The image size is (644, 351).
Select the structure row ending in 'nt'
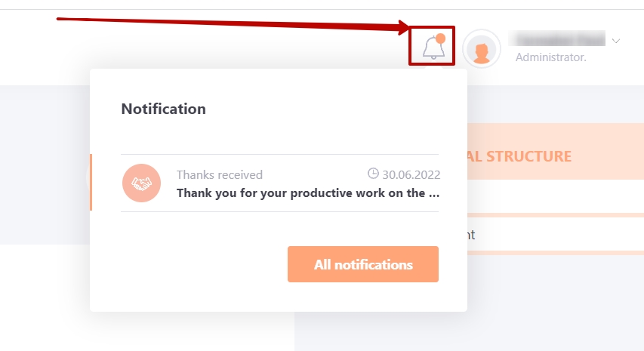pyautogui.click(x=555, y=235)
